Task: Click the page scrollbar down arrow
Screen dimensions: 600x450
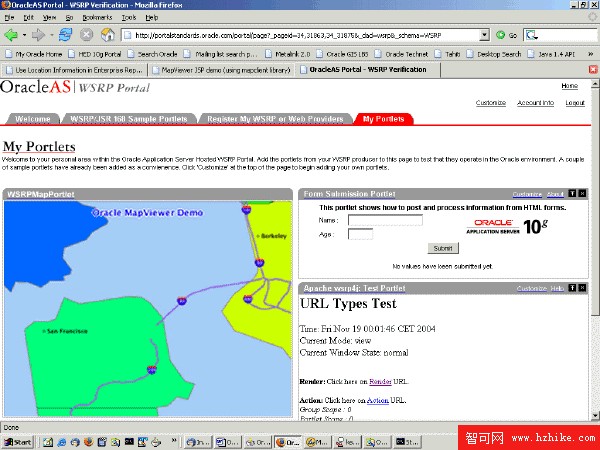Action: [x=595, y=416]
